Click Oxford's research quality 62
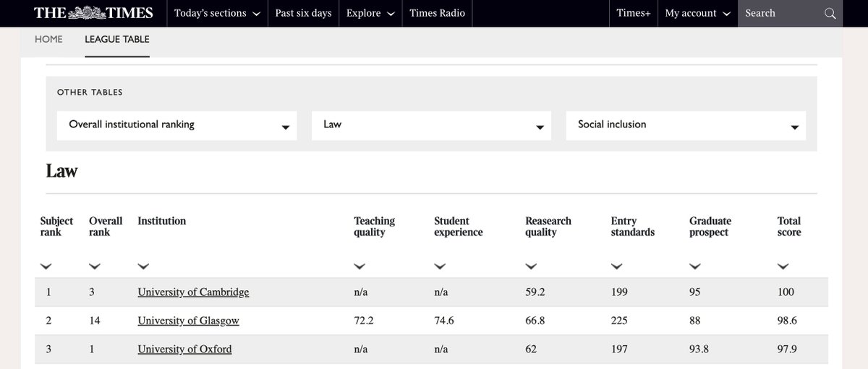This screenshot has width=868, height=369. click(x=531, y=349)
